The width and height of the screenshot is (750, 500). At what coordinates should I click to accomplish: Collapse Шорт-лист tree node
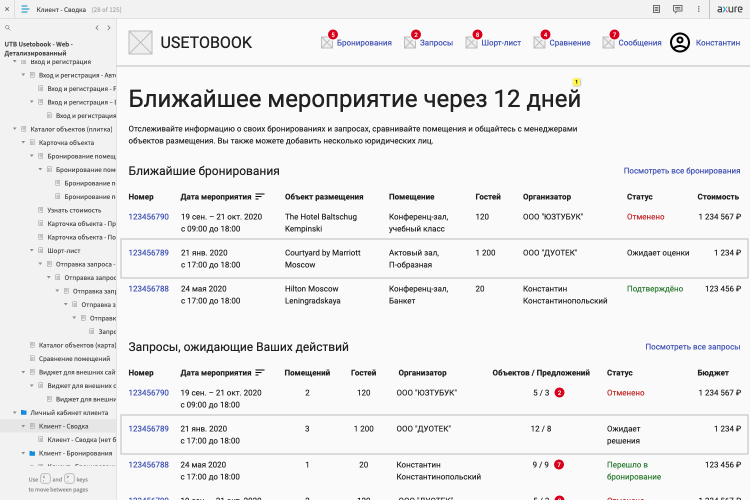click(32, 250)
